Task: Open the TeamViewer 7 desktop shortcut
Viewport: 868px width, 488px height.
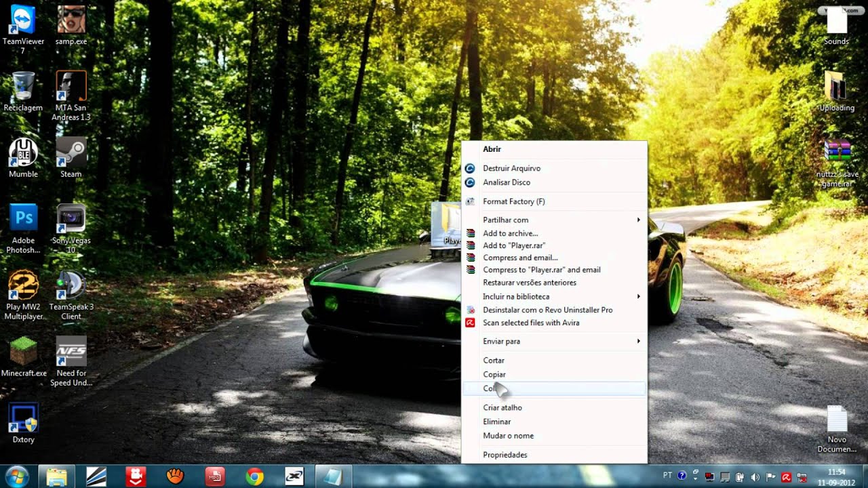Action: click(x=23, y=28)
